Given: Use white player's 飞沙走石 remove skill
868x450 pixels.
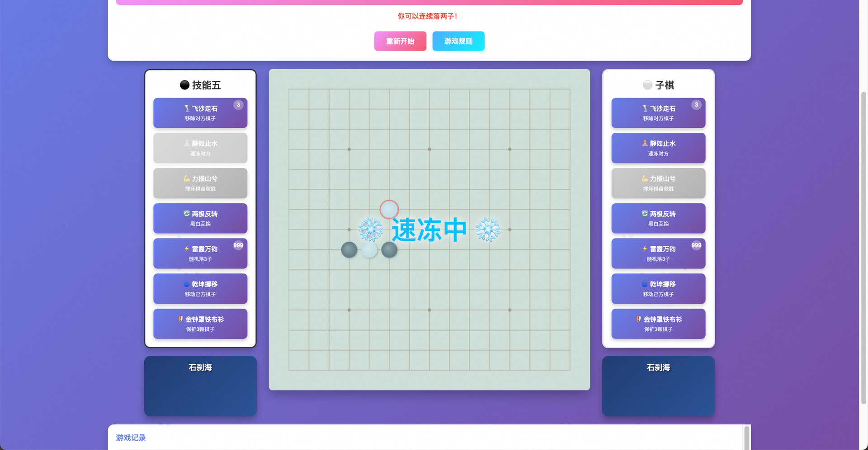Looking at the screenshot, I should click(658, 113).
